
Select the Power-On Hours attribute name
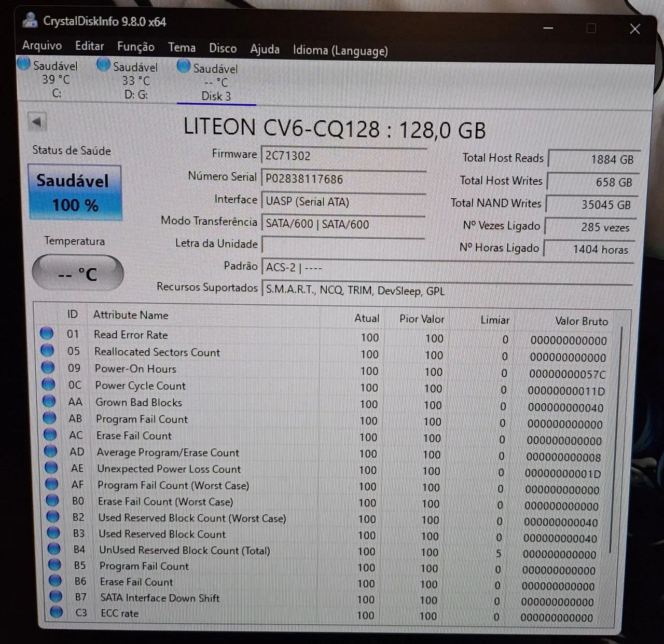click(x=135, y=368)
